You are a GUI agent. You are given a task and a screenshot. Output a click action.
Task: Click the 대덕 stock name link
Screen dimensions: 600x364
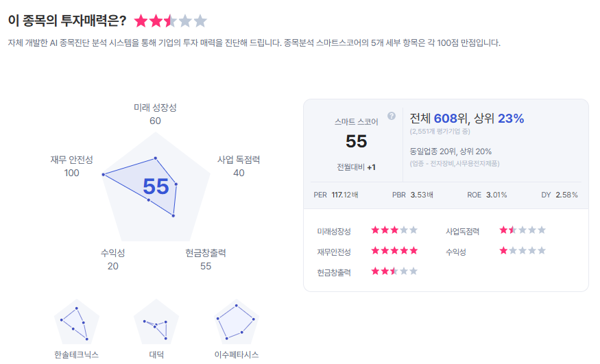click(156, 355)
